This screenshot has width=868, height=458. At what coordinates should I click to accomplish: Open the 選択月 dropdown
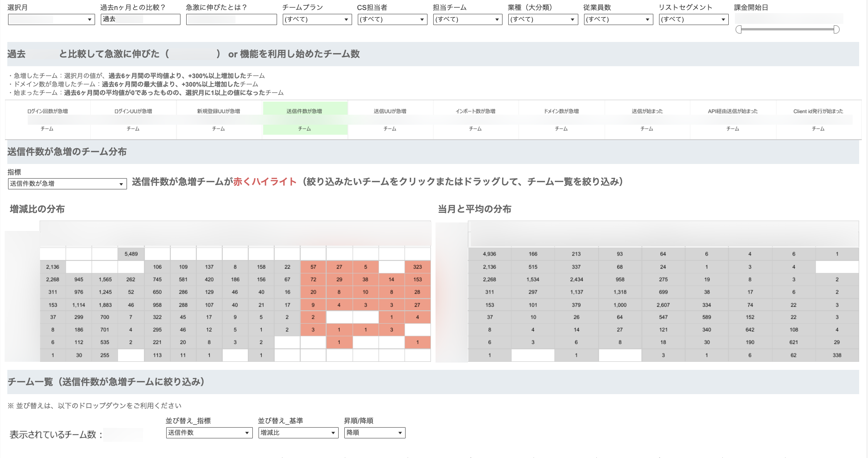(x=51, y=19)
